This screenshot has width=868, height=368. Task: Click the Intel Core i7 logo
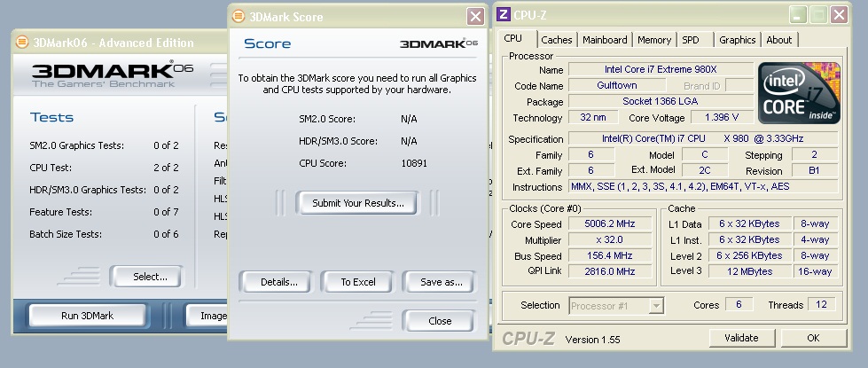(x=797, y=94)
